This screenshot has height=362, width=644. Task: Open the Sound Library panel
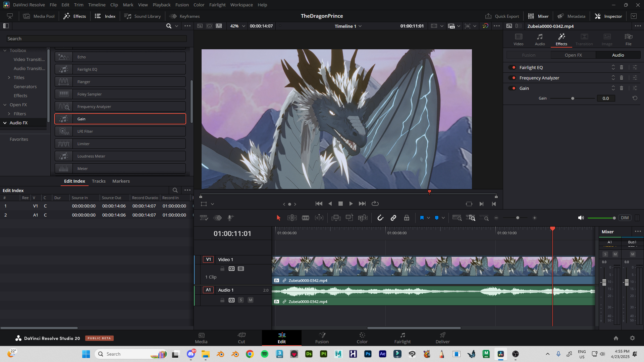click(x=142, y=16)
